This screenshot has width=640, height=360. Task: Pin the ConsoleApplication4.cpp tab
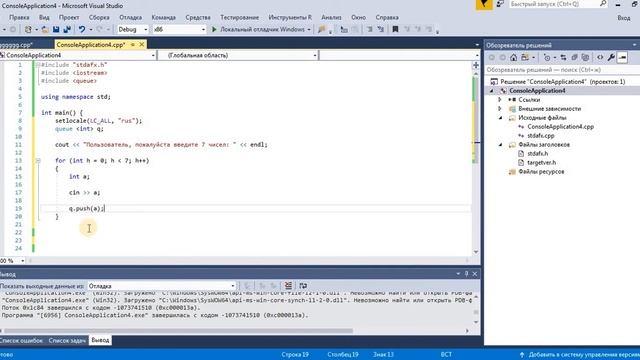(133, 44)
